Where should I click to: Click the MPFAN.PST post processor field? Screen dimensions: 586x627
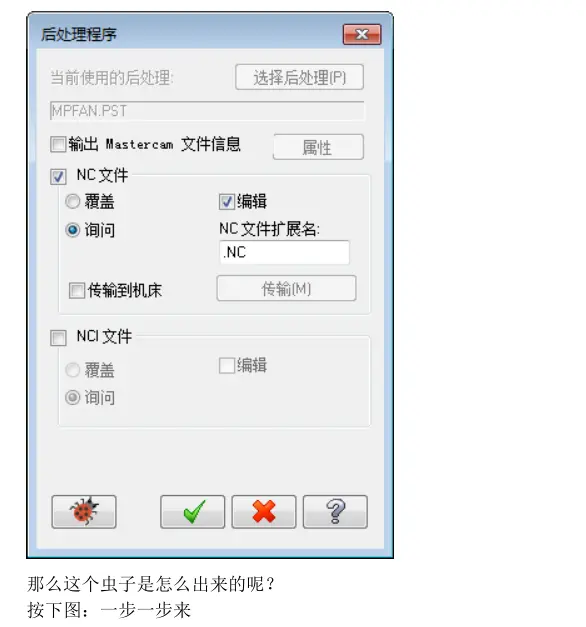point(207,111)
